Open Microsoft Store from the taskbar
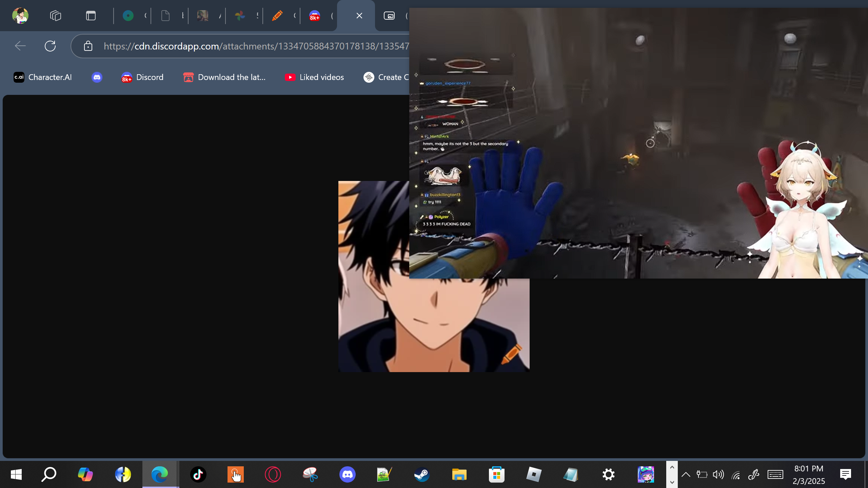This screenshot has width=868, height=488. [x=497, y=474]
